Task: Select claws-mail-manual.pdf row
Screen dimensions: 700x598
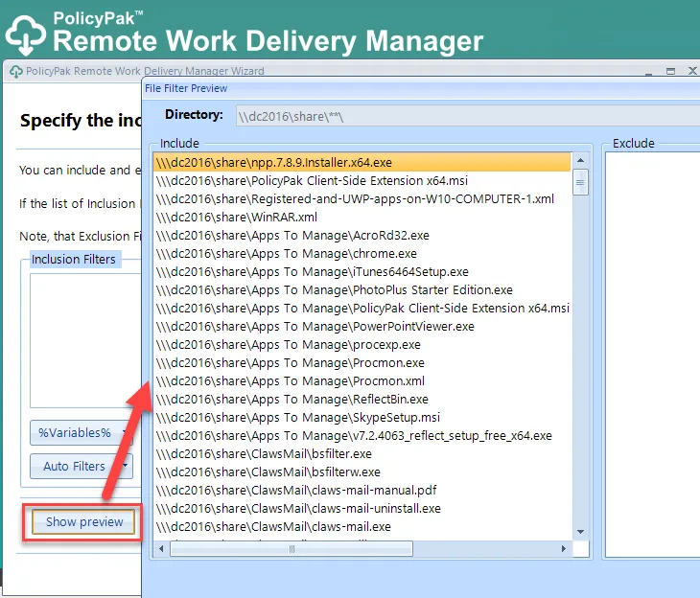Action: coord(362,491)
